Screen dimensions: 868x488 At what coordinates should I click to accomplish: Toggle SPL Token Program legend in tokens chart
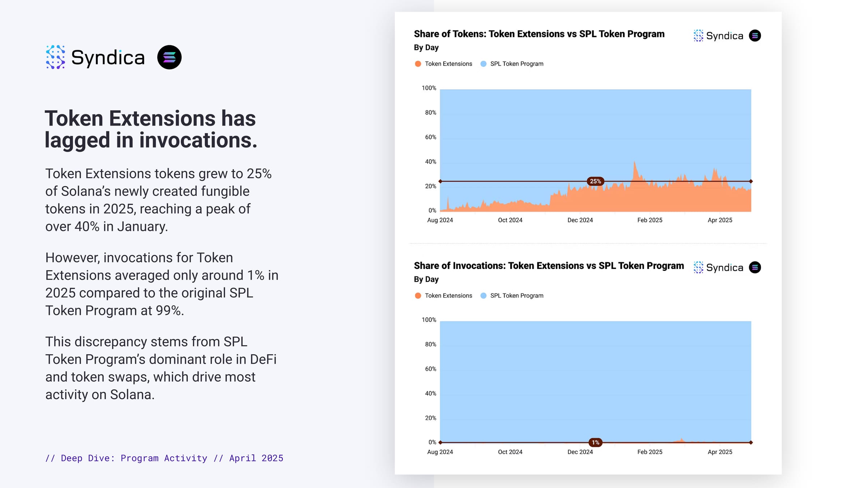512,64
